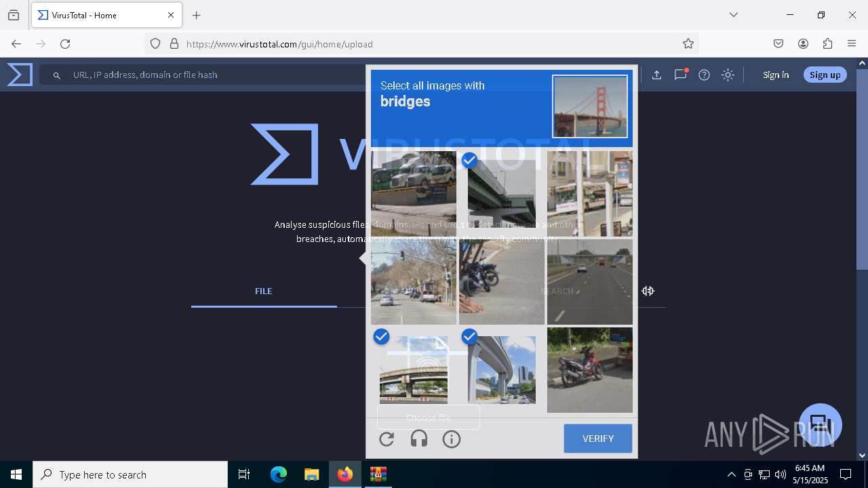Click the Firefox forward arrow

tap(41, 44)
